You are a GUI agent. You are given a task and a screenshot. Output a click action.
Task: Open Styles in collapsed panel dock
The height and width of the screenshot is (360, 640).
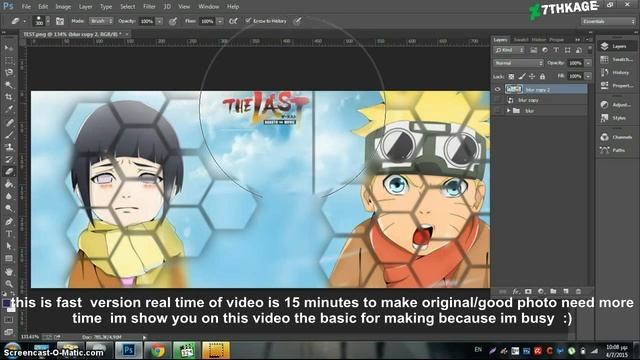tap(616, 118)
